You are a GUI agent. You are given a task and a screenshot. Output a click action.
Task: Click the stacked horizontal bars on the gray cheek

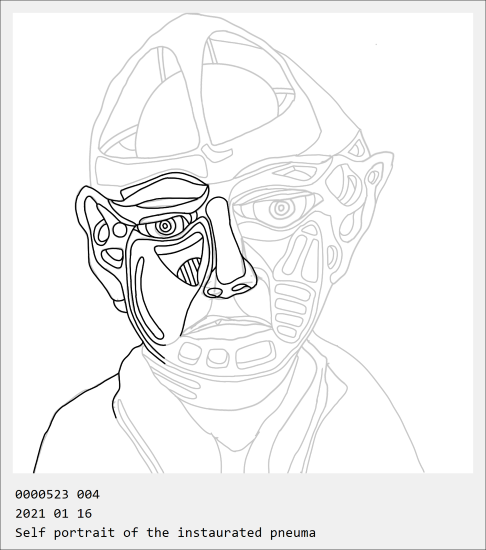tap(292, 311)
